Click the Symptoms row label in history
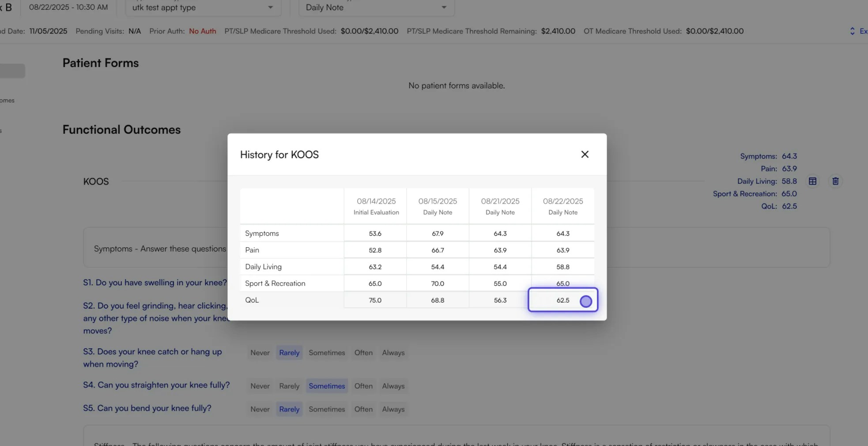Image resolution: width=868 pixels, height=446 pixels. [262, 233]
